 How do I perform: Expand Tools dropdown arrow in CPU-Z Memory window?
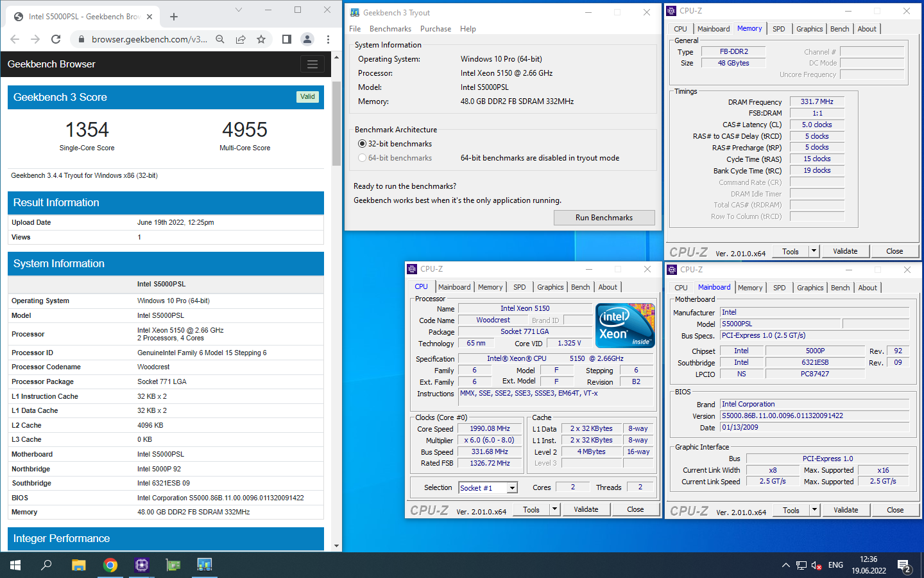point(814,251)
